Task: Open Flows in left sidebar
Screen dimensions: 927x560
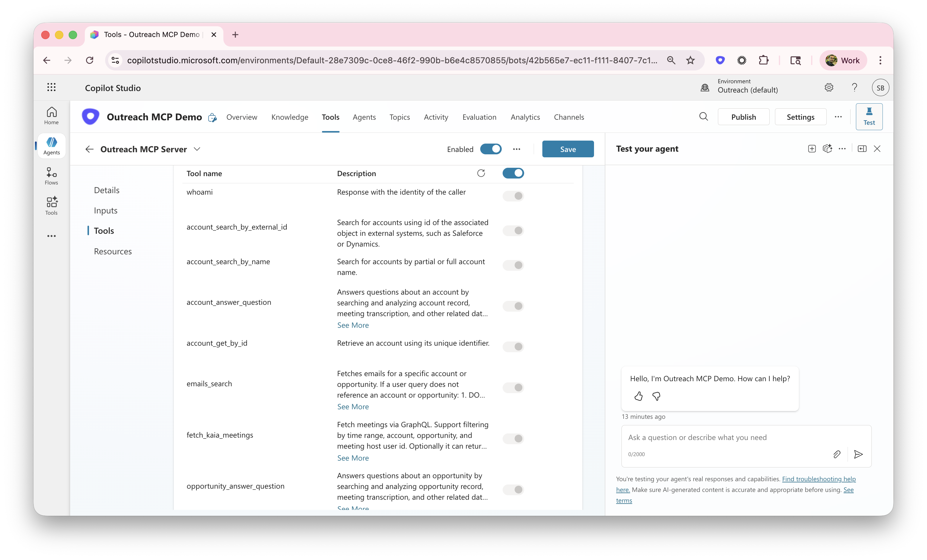Action: click(x=52, y=176)
